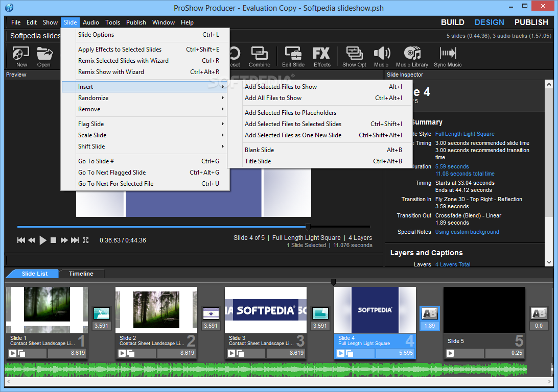Open Edit Slide from the toolbar
Viewport: 558px width, 392px height.
(293, 57)
